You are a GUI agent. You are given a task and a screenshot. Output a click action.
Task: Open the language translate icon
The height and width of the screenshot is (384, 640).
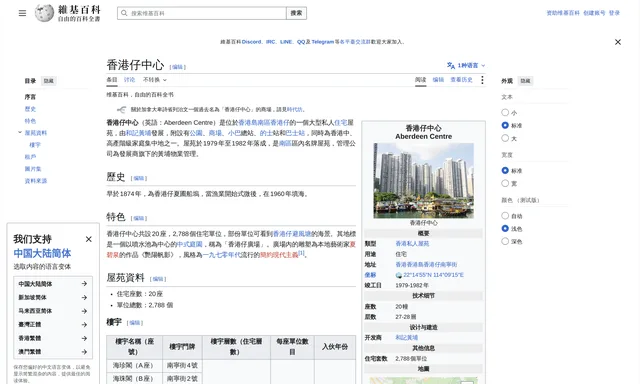coord(451,65)
